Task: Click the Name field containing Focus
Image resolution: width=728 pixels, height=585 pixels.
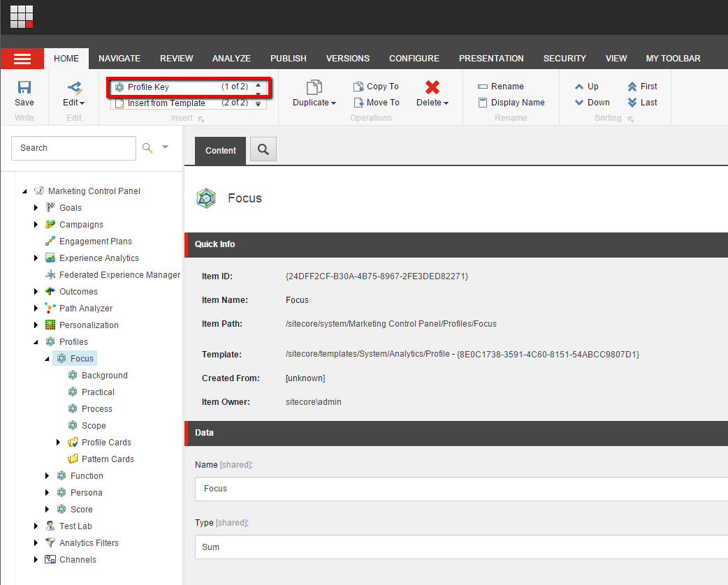Action: [x=461, y=489]
